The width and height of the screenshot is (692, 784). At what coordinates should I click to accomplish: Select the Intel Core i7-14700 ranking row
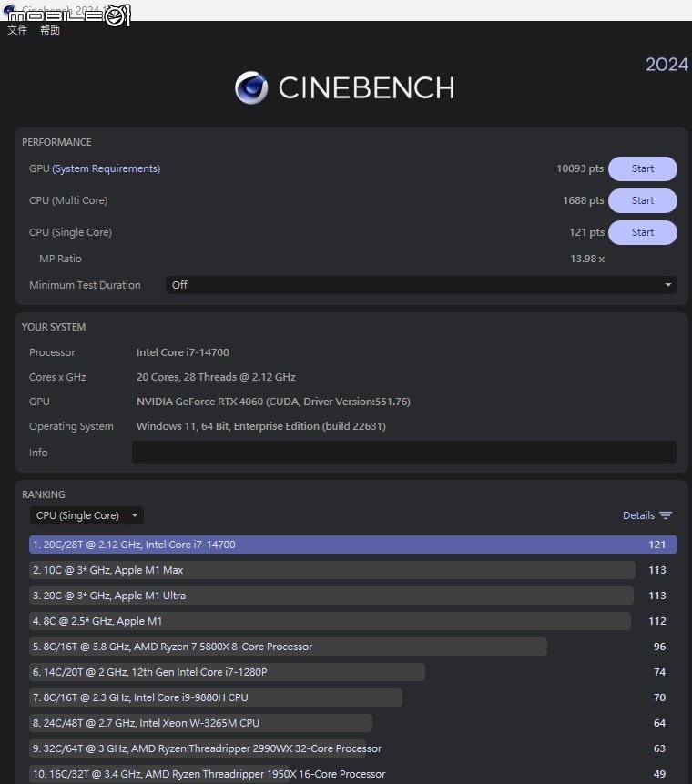(x=353, y=545)
